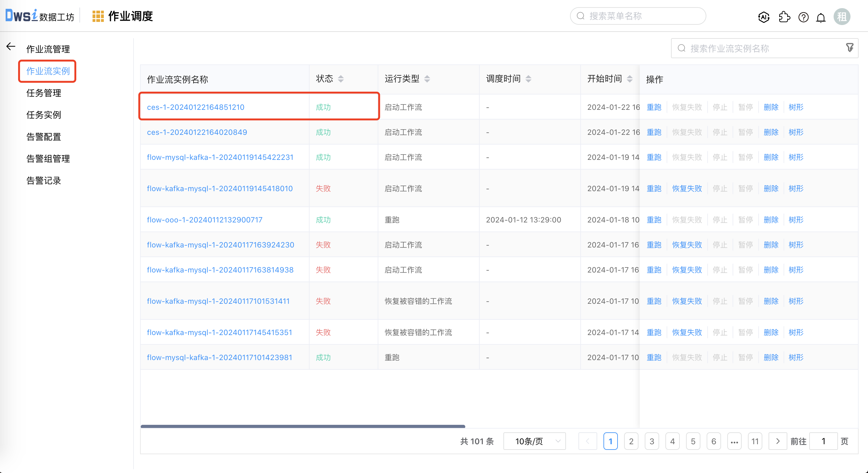Select 告警配置 in the sidebar menu
Viewport: 868px width, 473px height.
coord(44,137)
